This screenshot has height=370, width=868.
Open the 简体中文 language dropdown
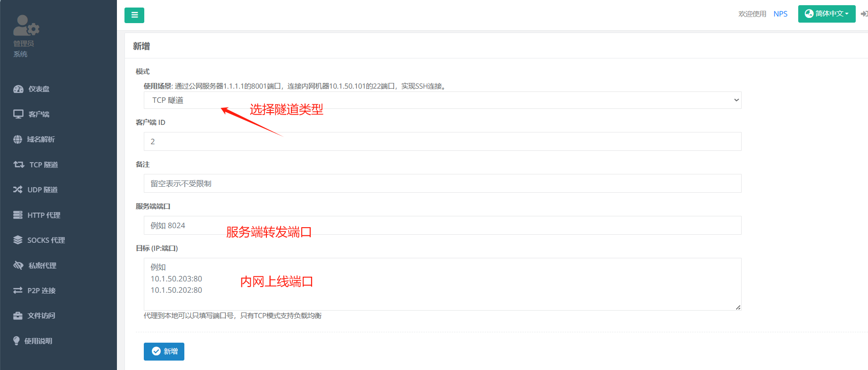coord(827,14)
